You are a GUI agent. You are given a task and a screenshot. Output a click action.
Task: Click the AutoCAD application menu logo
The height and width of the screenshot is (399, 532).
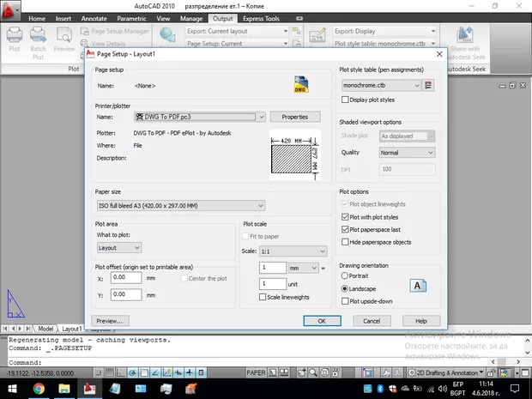tap(10, 10)
